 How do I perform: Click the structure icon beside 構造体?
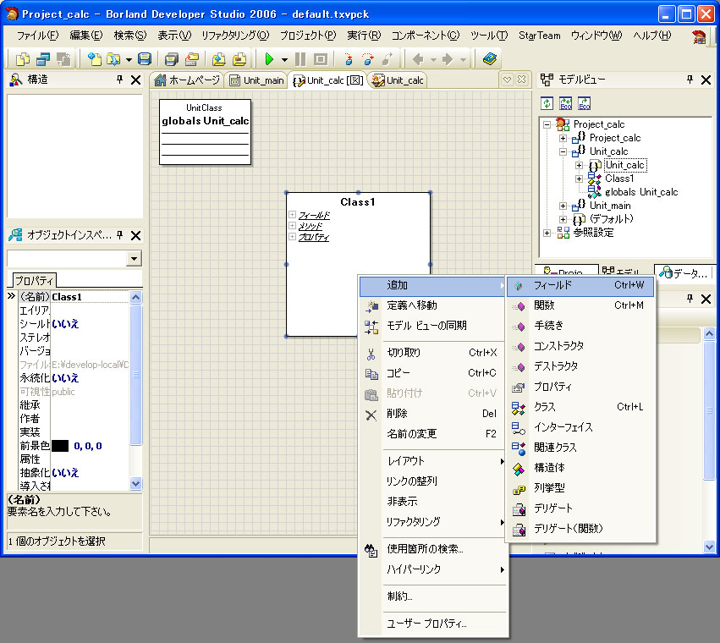coord(518,469)
